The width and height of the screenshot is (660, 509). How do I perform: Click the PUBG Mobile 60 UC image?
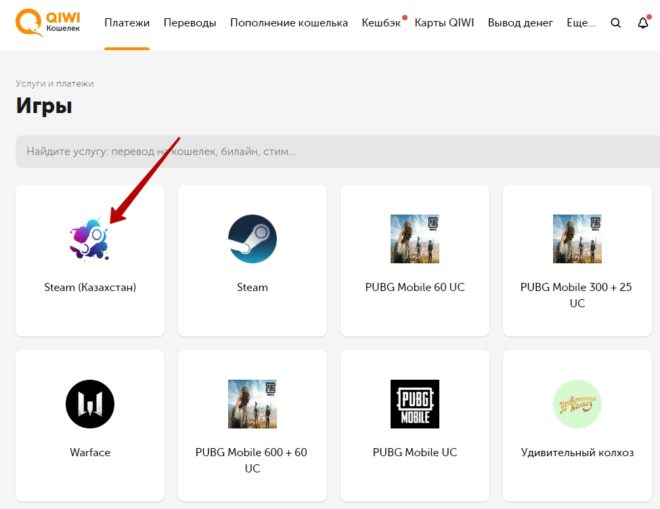click(415, 239)
